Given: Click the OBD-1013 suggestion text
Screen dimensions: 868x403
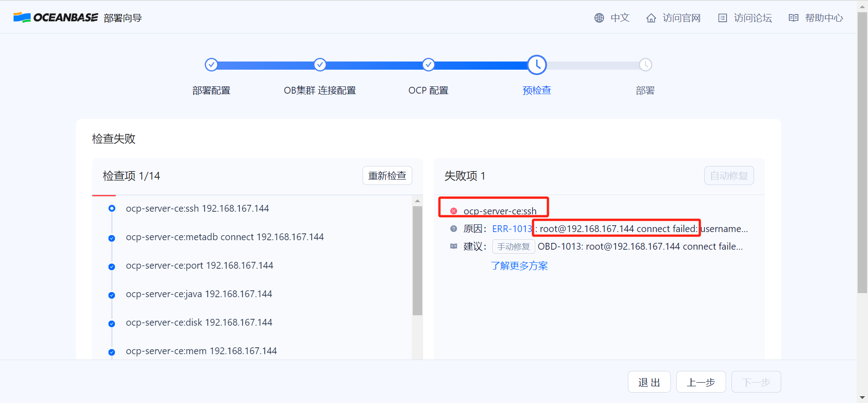Looking at the screenshot, I should [x=640, y=247].
